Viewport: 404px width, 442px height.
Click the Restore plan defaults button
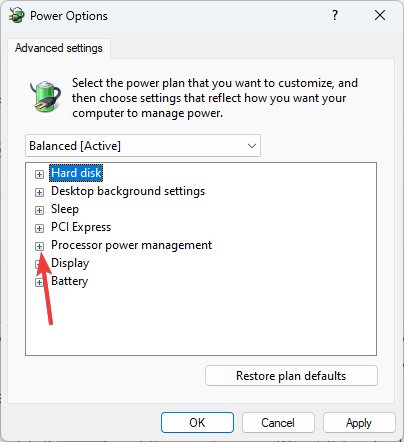pyautogui.click(x=291, y=376)
